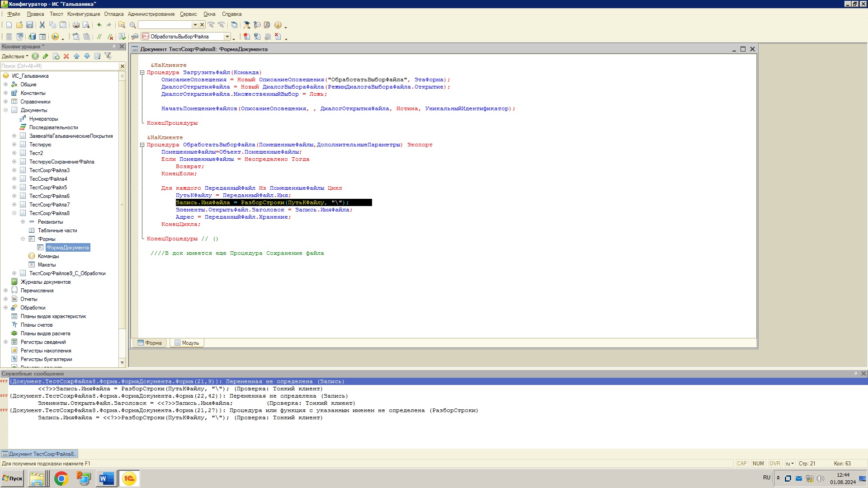The height and width of the screenshot is (488, 868).
Task: Click the Help info icon
Action: point(278,25)
